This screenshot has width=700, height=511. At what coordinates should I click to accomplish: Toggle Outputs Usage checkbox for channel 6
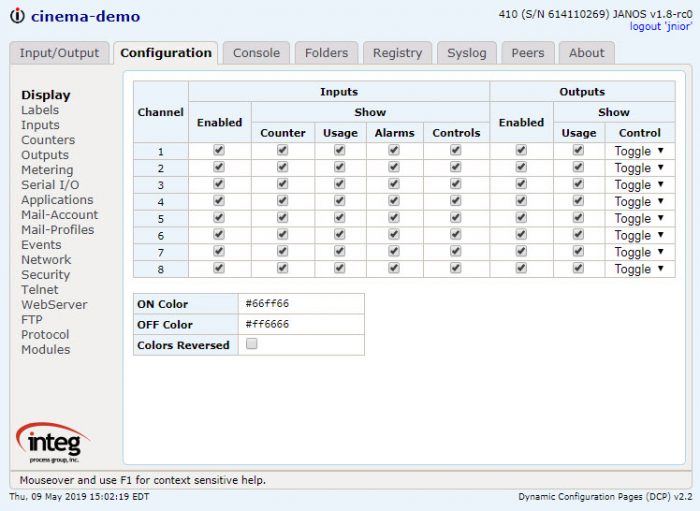coord(578,234)
